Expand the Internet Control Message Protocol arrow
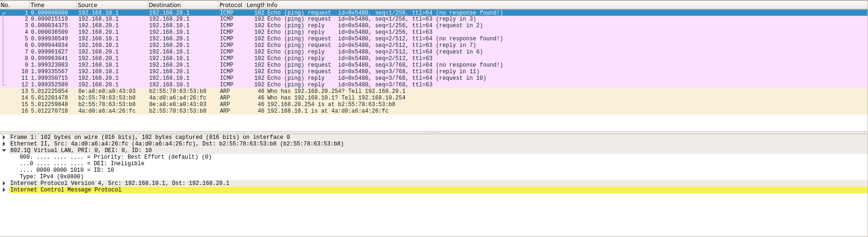 [x=4, y=190]
